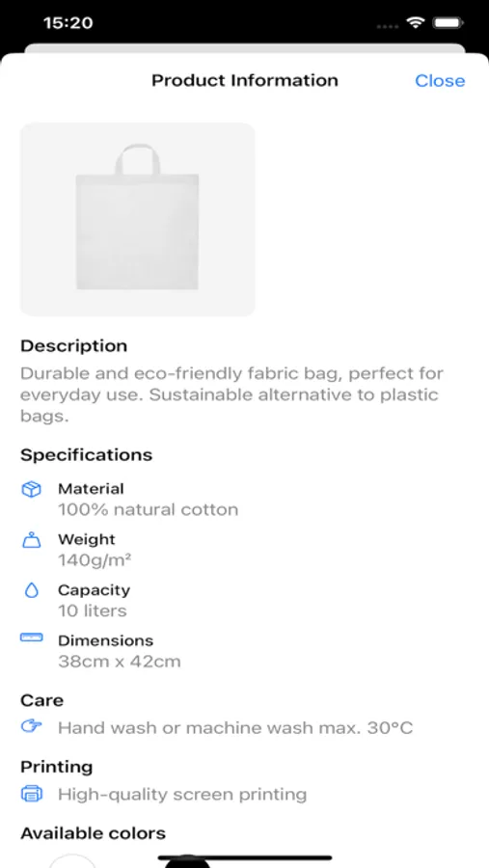
Task: Click the Weight scale icon
Action: [x=32, y=540]
